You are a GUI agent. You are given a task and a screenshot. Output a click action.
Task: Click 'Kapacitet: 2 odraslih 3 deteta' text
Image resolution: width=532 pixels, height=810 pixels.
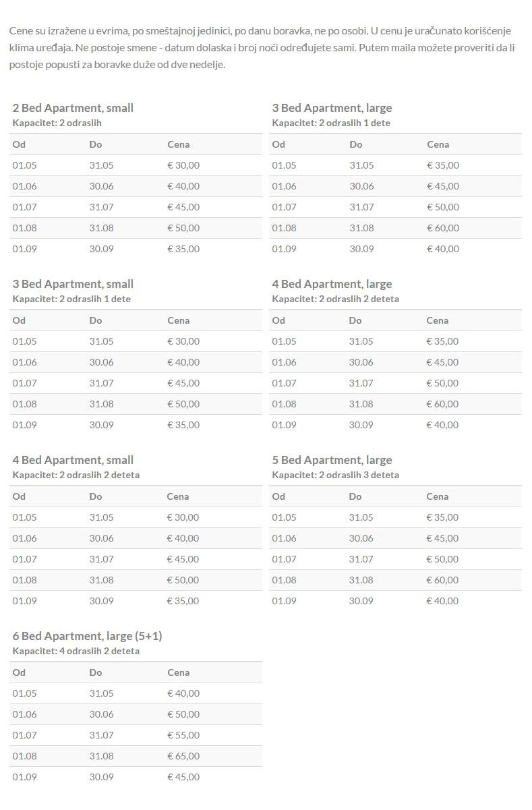click(x=335, y=475)
